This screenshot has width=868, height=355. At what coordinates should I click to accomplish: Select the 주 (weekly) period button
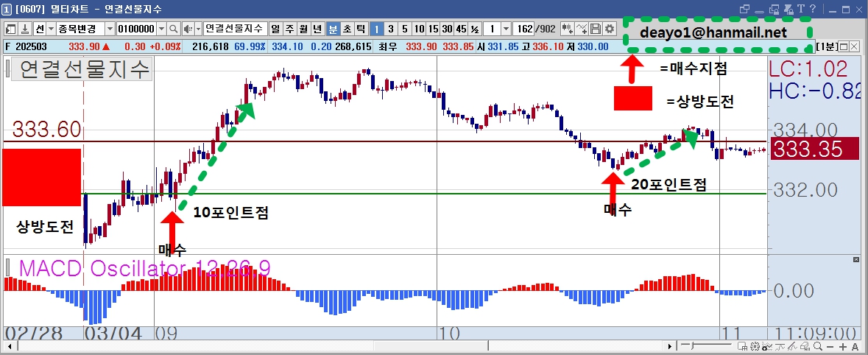[289, 29]
